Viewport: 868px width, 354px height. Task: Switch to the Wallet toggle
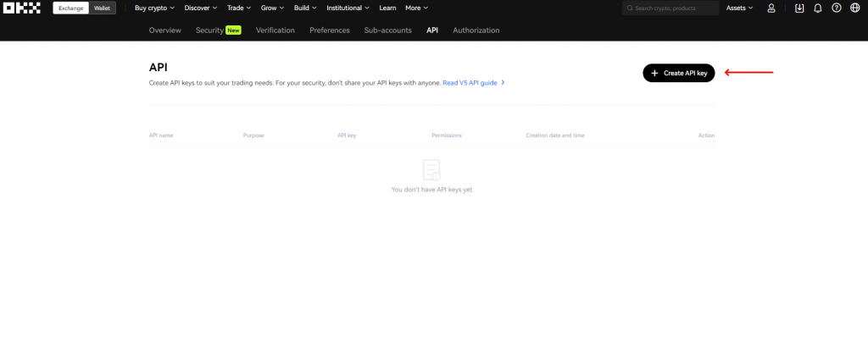tap(101, 8)
